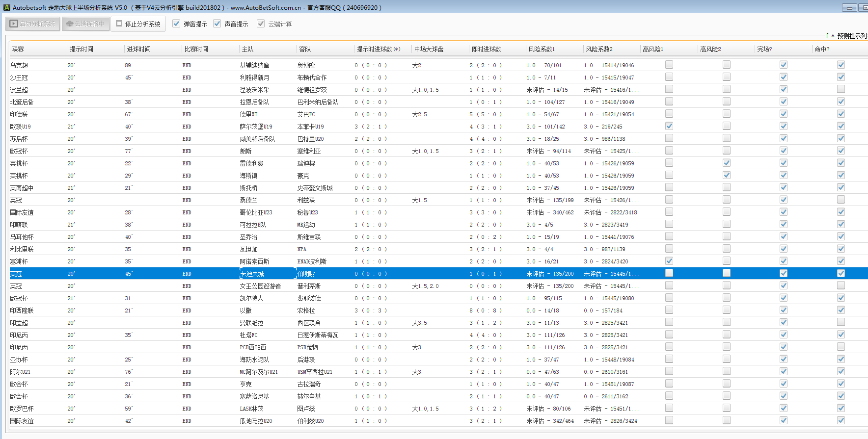The height and width of the screenshot is (439, 868).
Task: Click the 命中? column header
Action: (821, 49)
